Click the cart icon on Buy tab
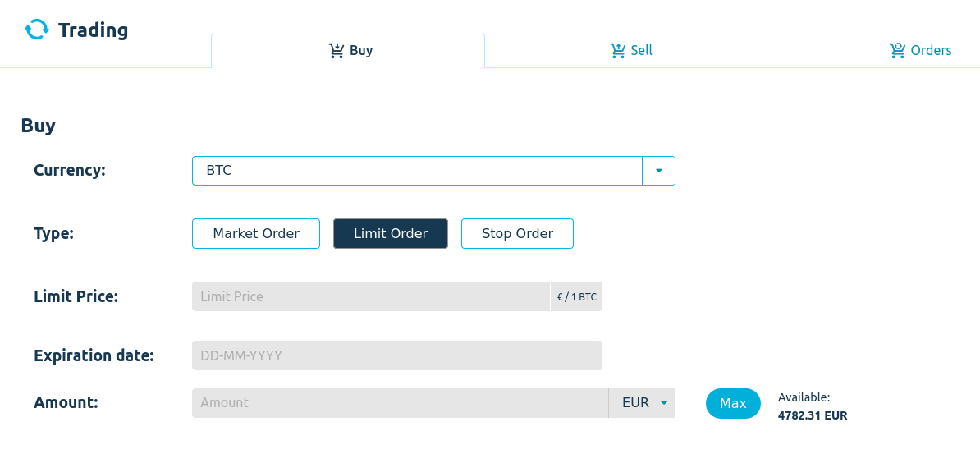The width and height of the screenshot is (980, 454). (337, 51)
